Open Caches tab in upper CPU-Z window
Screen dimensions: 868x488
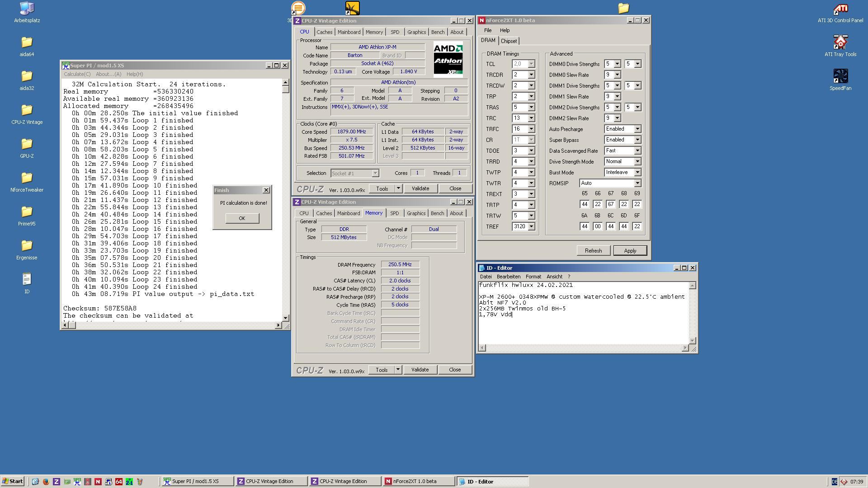coord(324,32)
